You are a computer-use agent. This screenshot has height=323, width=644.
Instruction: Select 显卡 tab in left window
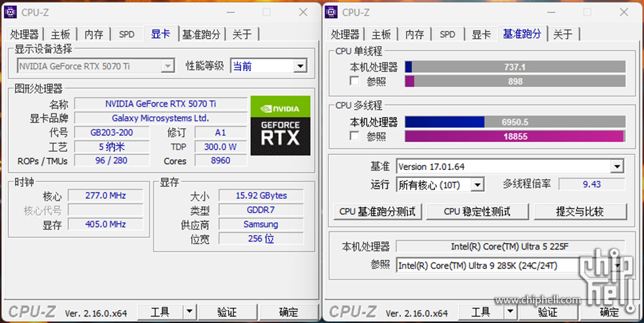[160, 33]
